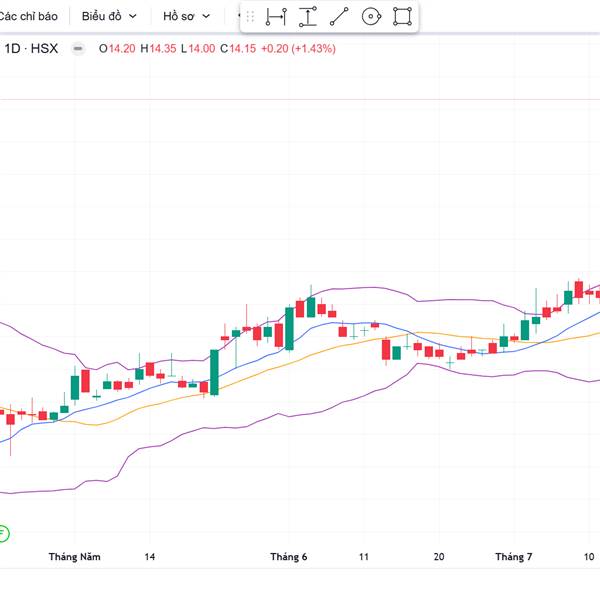Click the 14 date axis label

click(x=150, y=557)
